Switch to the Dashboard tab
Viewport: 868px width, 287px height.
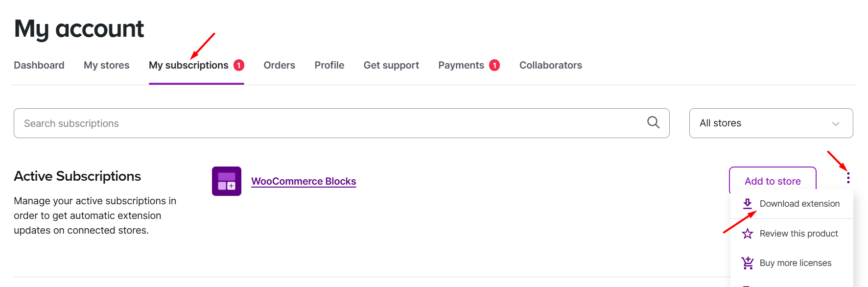coord(39,65)
